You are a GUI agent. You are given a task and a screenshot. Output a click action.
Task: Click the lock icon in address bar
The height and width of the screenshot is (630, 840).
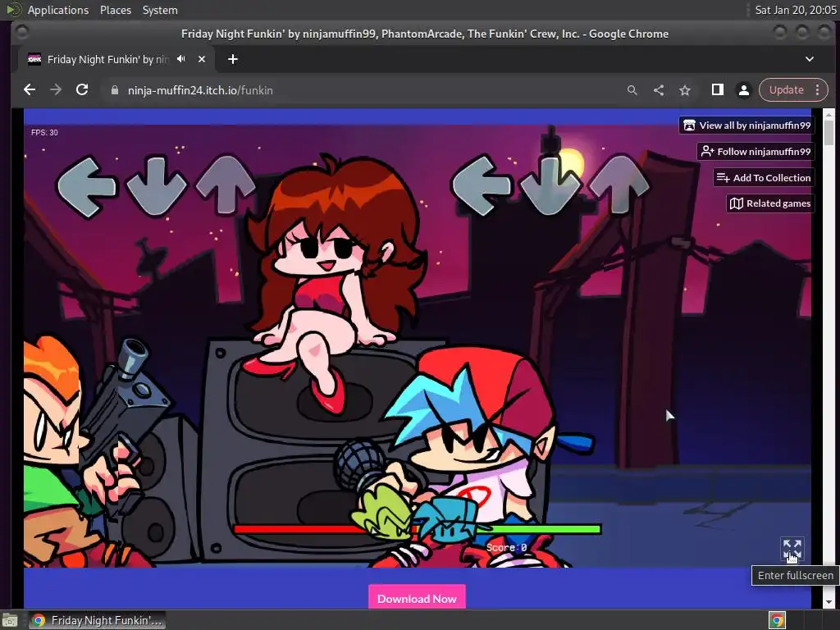point(114,90)
